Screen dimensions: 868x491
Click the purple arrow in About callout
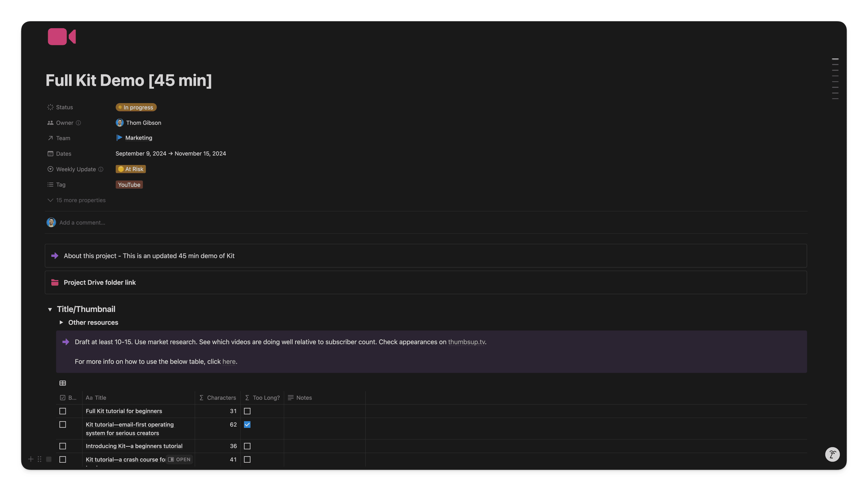(x=55, y=256)
